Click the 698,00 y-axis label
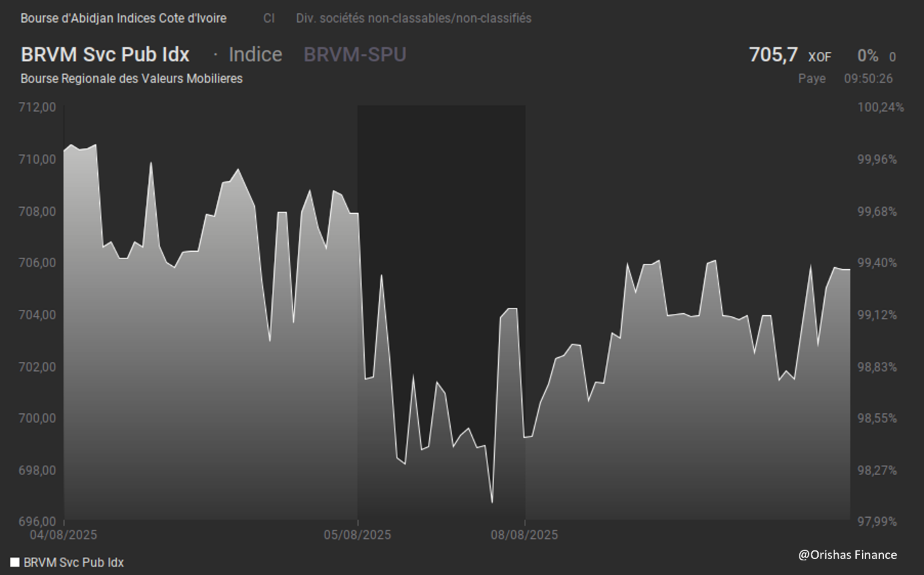924x575 pixels. click(39, 470)
